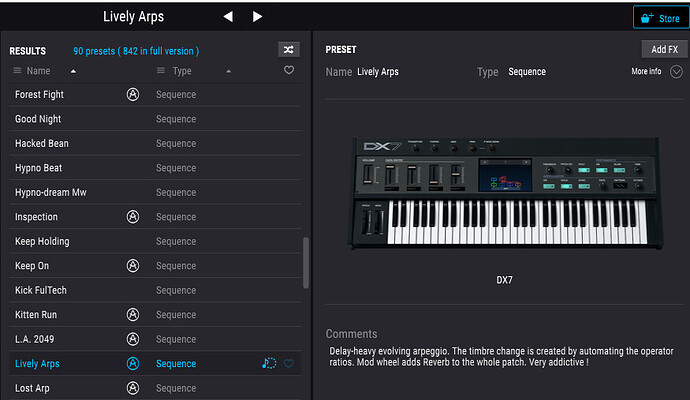Image resolution: width=690 pixels, height=400 pixels.
Task: Click the More info label
Action: coord(646,71)
